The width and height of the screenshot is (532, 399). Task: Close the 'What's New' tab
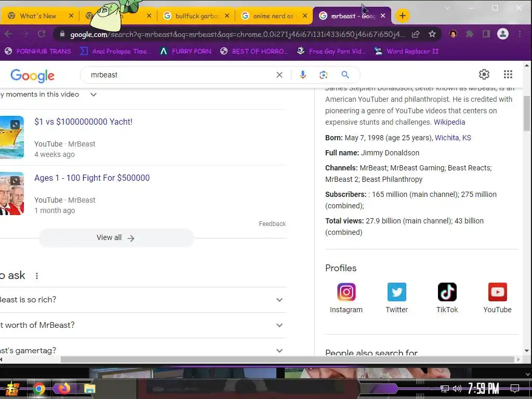click(x=71, y=16)
